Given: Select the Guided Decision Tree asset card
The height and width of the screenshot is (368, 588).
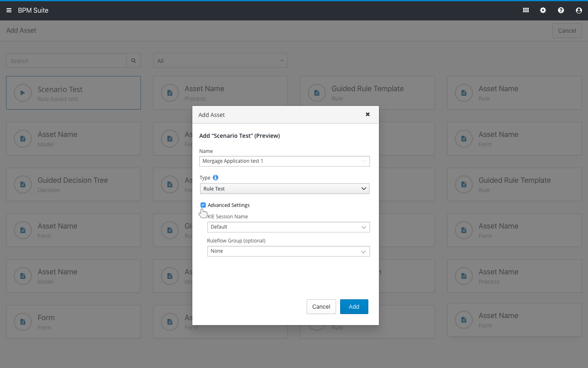Looking at the screenshot, I should click(73, 184).
